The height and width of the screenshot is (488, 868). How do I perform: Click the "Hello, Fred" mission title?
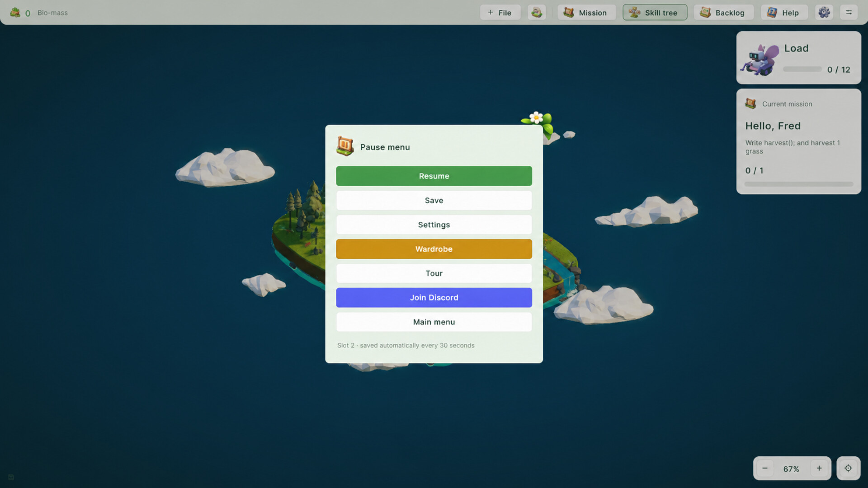pos(773,126)
